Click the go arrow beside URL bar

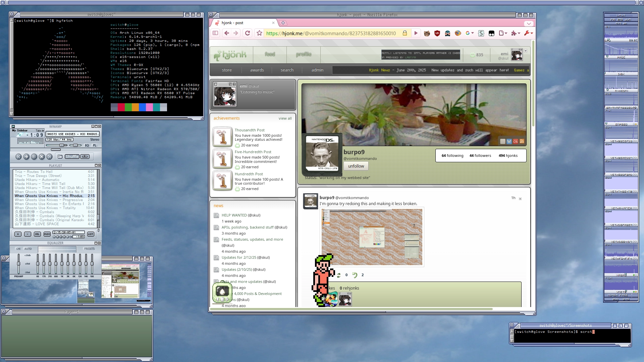pyautogui.click(x=416, y=33)
